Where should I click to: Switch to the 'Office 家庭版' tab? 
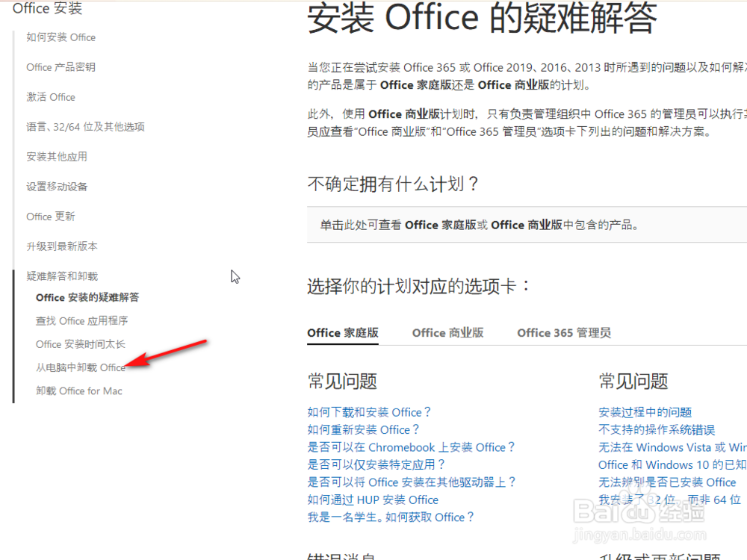(x=343, y=333)
